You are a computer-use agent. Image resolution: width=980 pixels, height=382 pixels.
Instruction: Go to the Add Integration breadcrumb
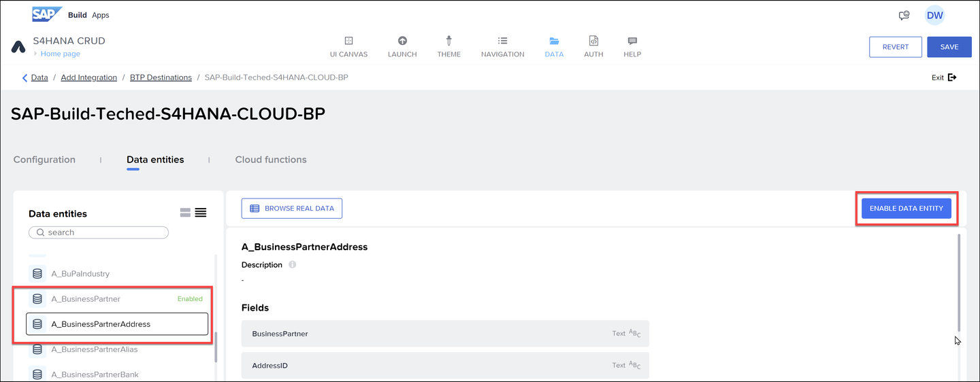[89, 77]
